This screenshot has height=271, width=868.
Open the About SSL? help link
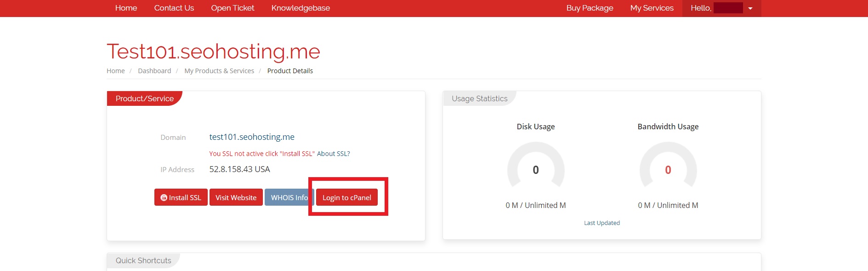tap(334, 154)
